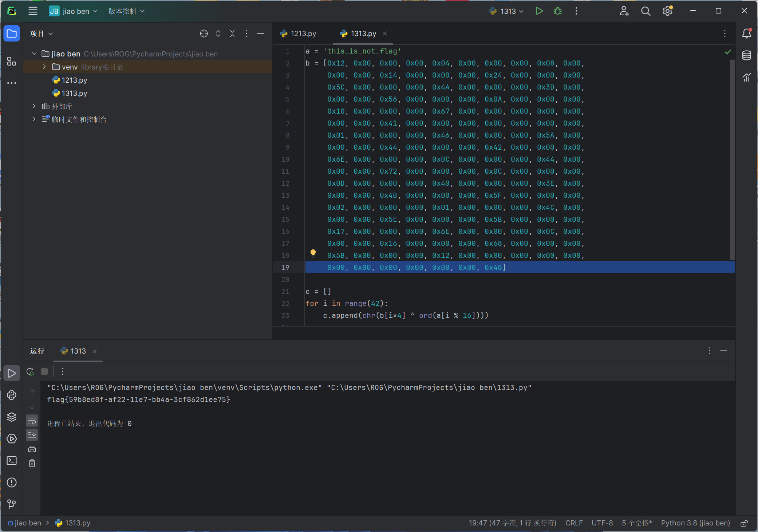The image size is (758, 532).
Task: Toggle scroll to end in run console
Action: click(x=32, y=435)
